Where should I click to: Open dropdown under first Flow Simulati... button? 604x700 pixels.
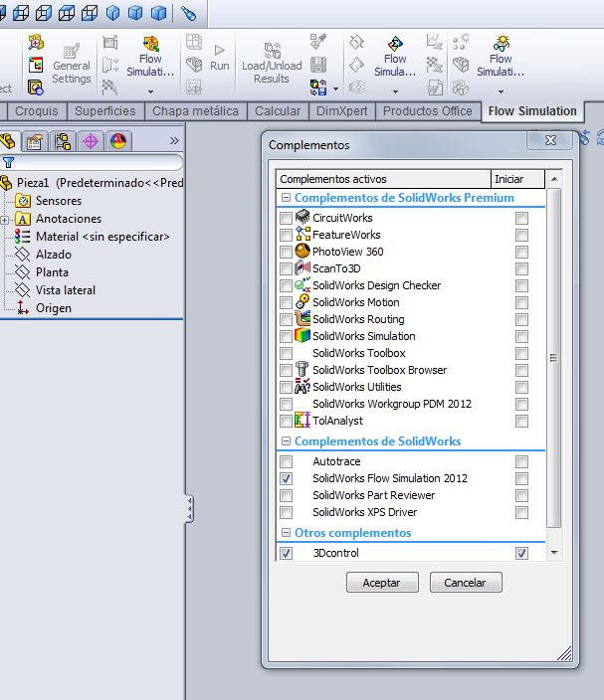tap(150, 91)
